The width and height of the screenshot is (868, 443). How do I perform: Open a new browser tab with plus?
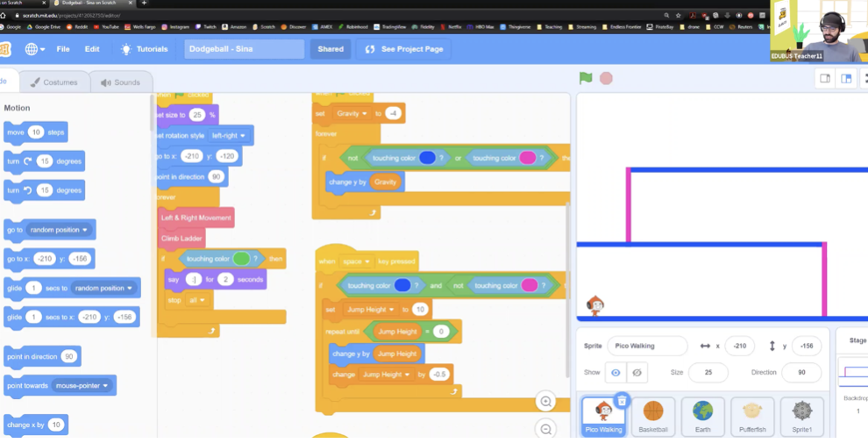144,3
